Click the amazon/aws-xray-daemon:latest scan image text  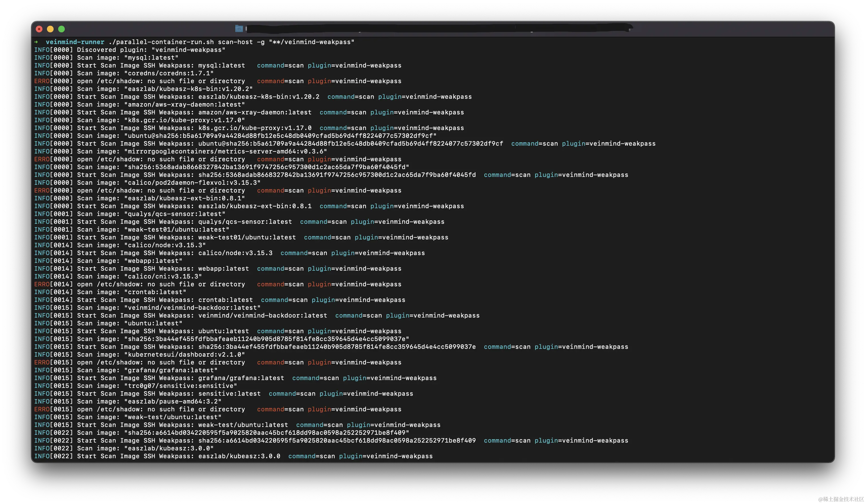pyautogui.click(x=184, y=104)
